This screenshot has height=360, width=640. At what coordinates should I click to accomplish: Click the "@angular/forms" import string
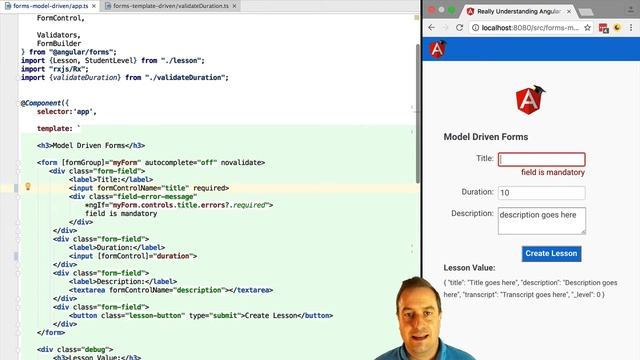pos(81,52)
